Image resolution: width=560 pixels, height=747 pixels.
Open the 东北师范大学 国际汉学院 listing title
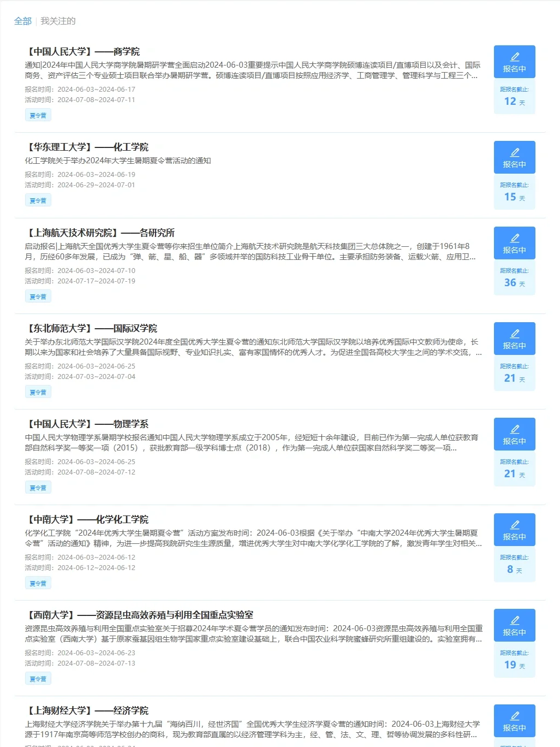[91, 329]
